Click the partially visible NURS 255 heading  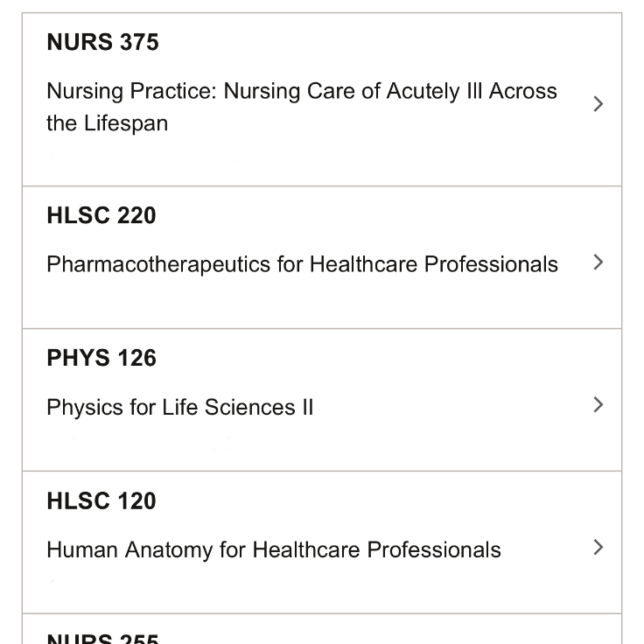102,638
